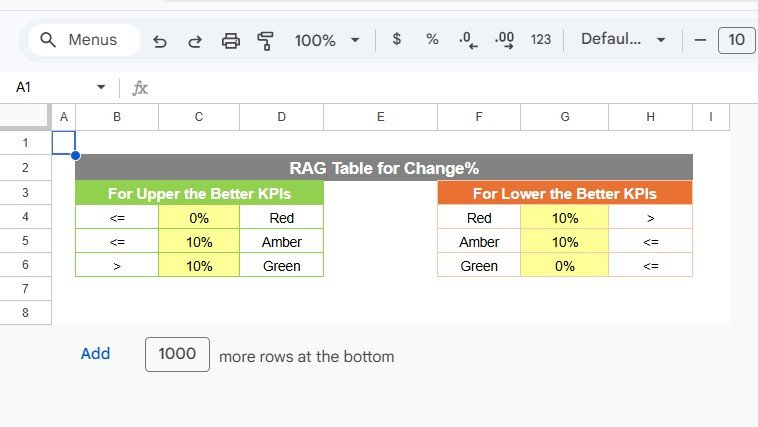Open the 123 more formats menu
The height and width of the screenshot is (427, 758).
541,40
